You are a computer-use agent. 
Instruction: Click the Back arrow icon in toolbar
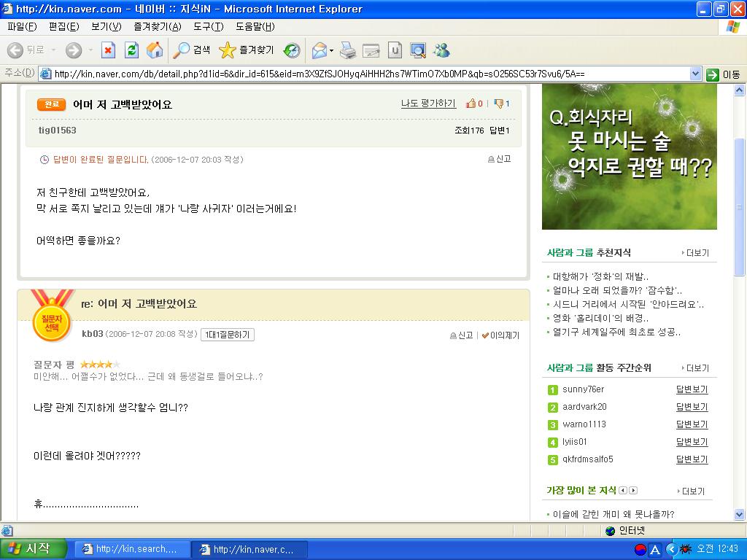pyautogui.click(x=15, y=50)
